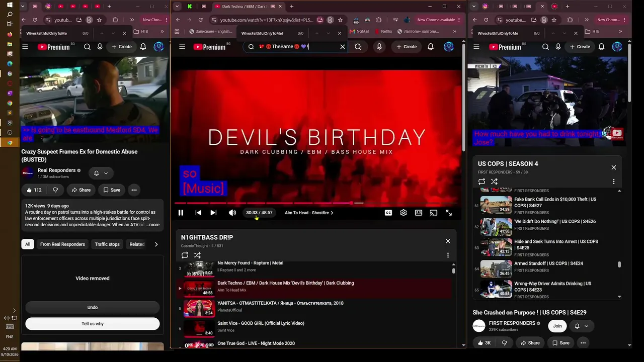The image size is (644, 362).
Task: Open Real Responders channel page
Action: click(x=56, y=170)
